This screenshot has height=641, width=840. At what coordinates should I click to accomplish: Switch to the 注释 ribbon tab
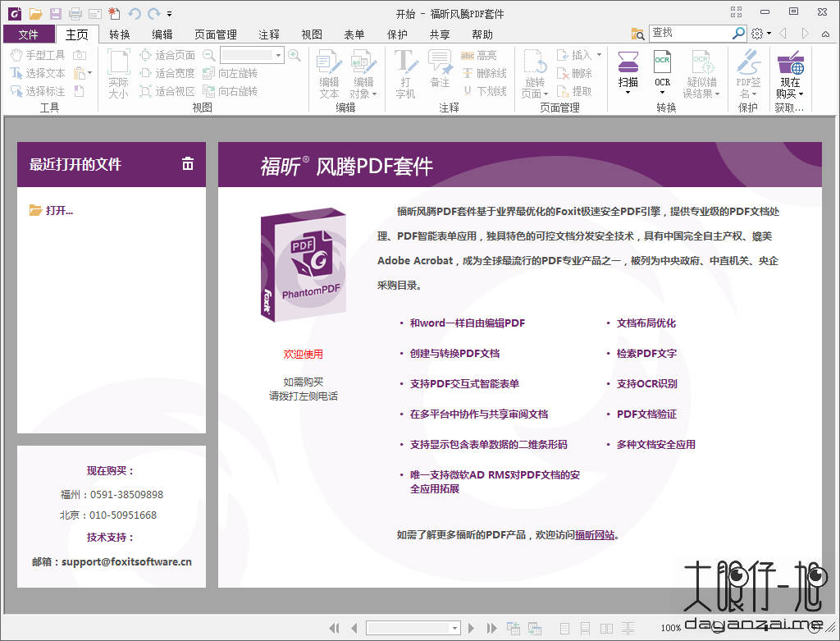(x=269, y=34)
